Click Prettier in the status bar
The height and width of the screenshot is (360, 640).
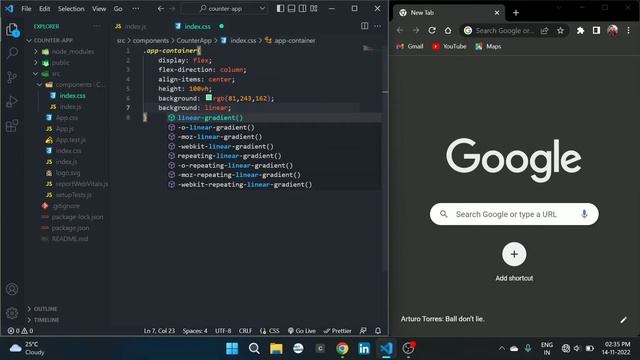(338, 331)
